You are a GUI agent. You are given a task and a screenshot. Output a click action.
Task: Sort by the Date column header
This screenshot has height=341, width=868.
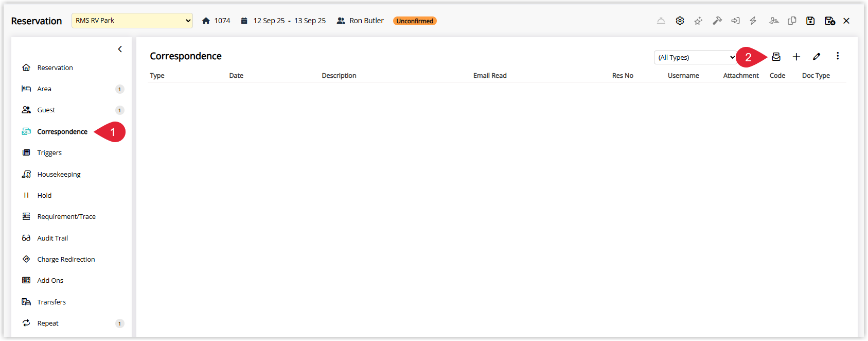pyautogui.click(x=236, y=75)
